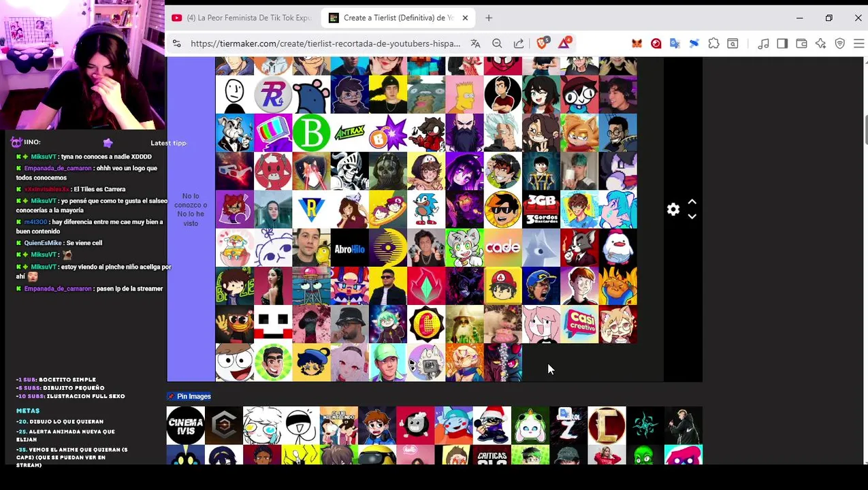Screen dimensions: 868x490
Task: Select the Tom cat thumbnail
Action: tap(579, 248)
